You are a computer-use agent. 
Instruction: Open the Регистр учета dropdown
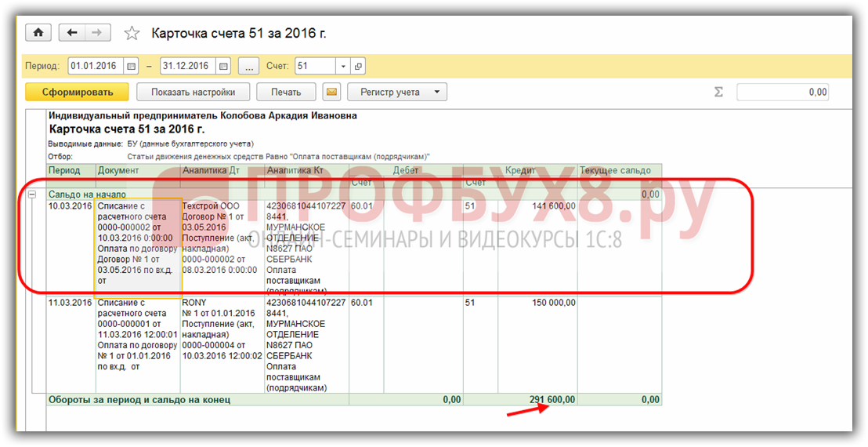point(397,93)
